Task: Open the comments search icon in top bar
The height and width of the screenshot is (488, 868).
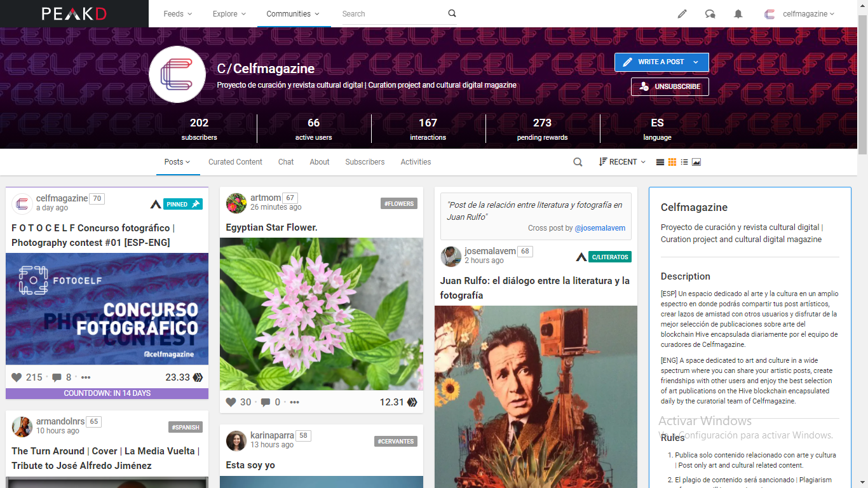Action: pos(710,13)
